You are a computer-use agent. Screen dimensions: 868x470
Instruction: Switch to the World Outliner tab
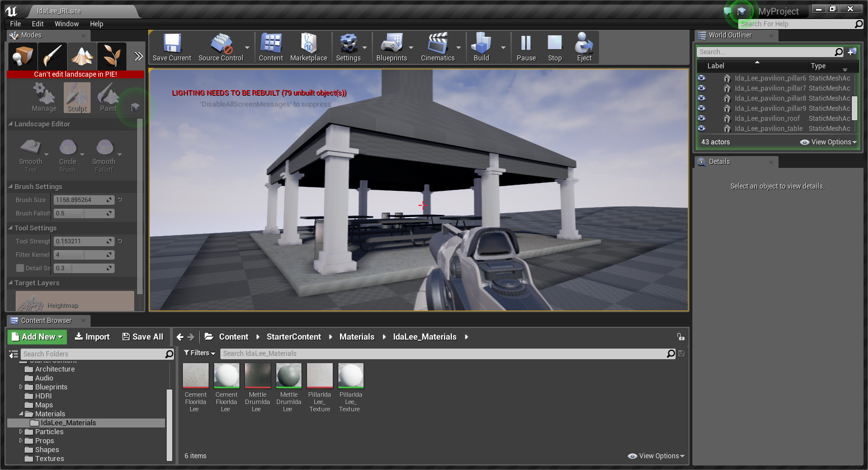730,35
